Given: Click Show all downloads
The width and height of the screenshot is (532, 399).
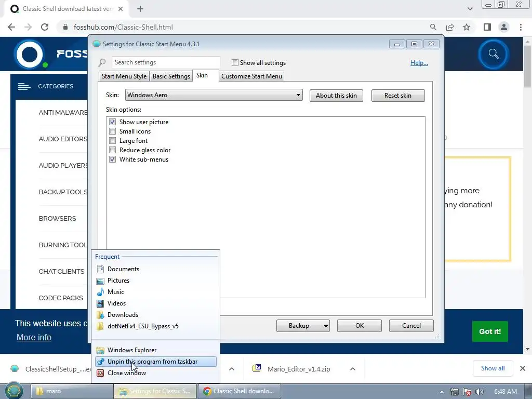Looking at the screenshot, I should coord(493,368).
